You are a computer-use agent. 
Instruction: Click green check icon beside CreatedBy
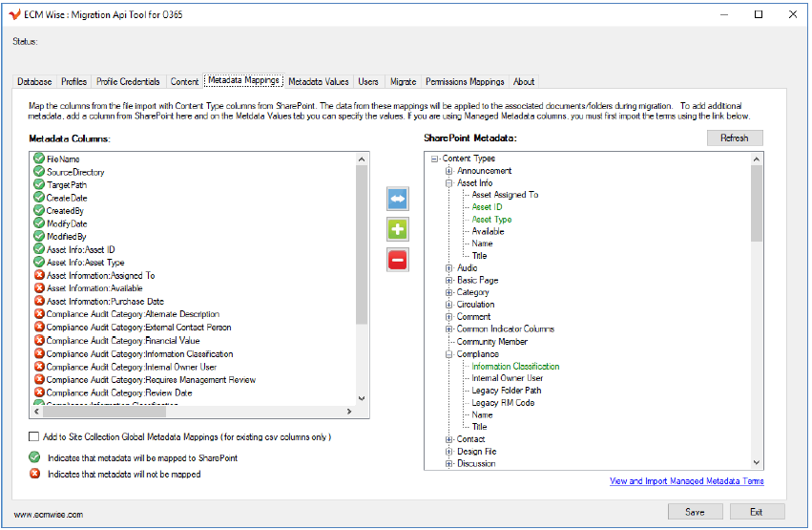(39, 211)
